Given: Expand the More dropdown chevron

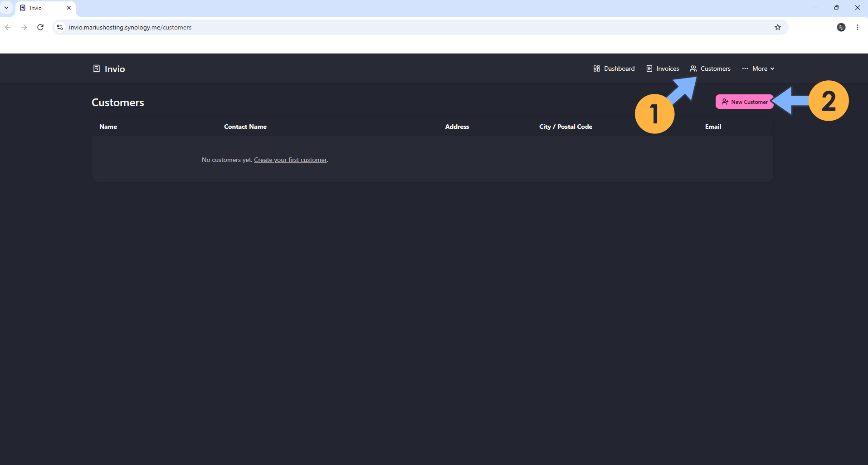Looking at the screenshot, I should (x=772, y=69).
